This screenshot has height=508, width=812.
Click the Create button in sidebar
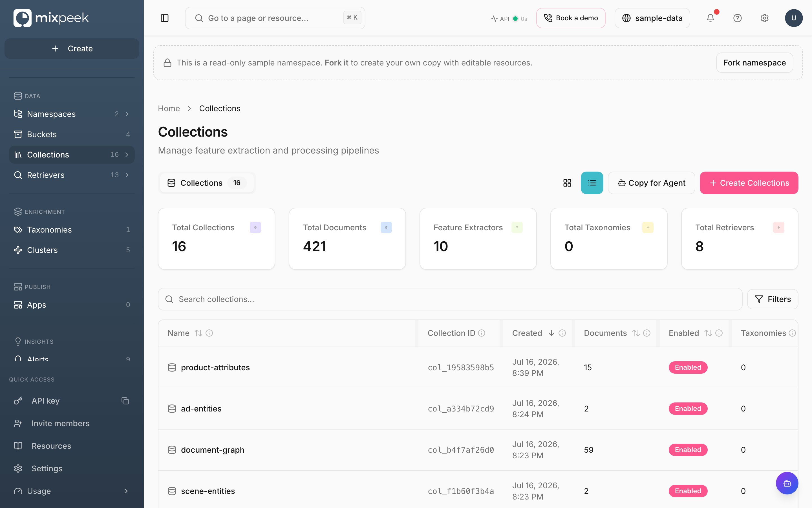pyautogui.click(x=72, y=48)
